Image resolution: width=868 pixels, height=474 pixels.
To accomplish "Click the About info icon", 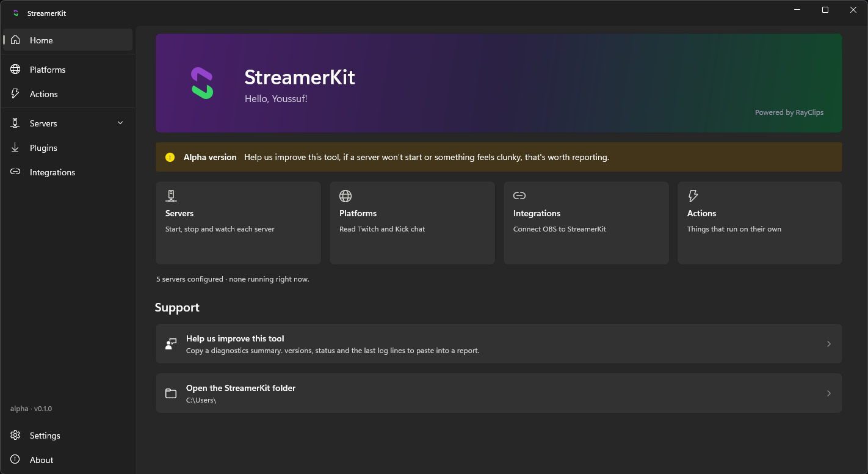I will click(15, 460).
